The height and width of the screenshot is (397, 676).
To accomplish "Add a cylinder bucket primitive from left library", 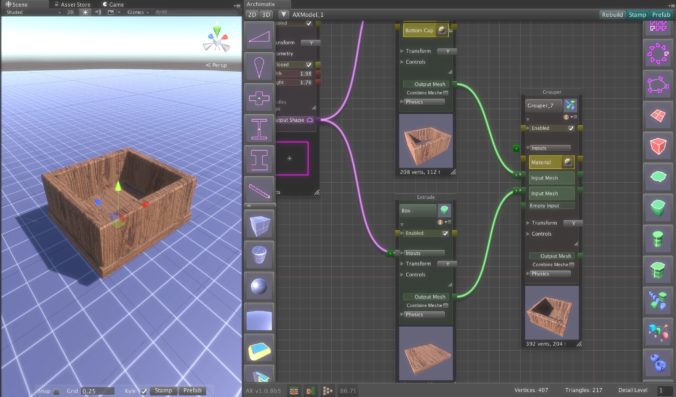I will tap(259, 255).
